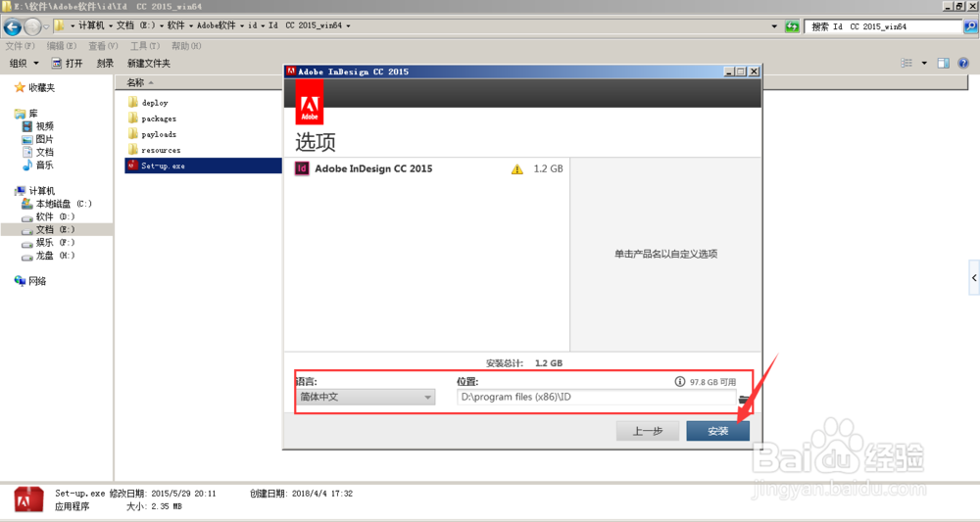Image resolution: width=980 pixels, height=522 pixels.
Task: Click the disk space info icon
Action: click(x=680, y=382)
